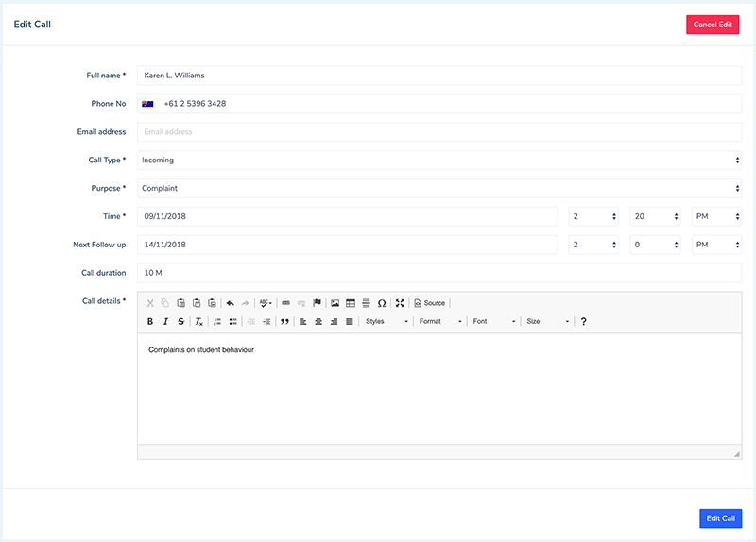Insert a link with the Link icon
756x542 pixels.
[286, 303]
